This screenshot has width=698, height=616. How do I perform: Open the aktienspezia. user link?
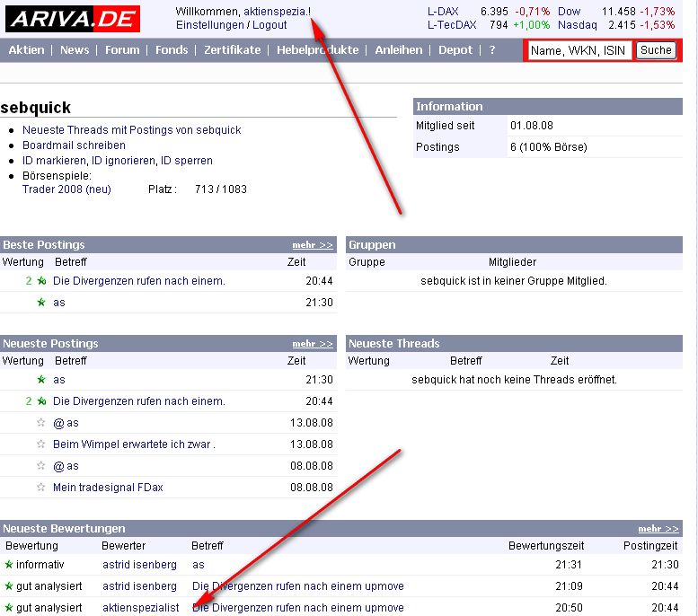tap(275, 12)
